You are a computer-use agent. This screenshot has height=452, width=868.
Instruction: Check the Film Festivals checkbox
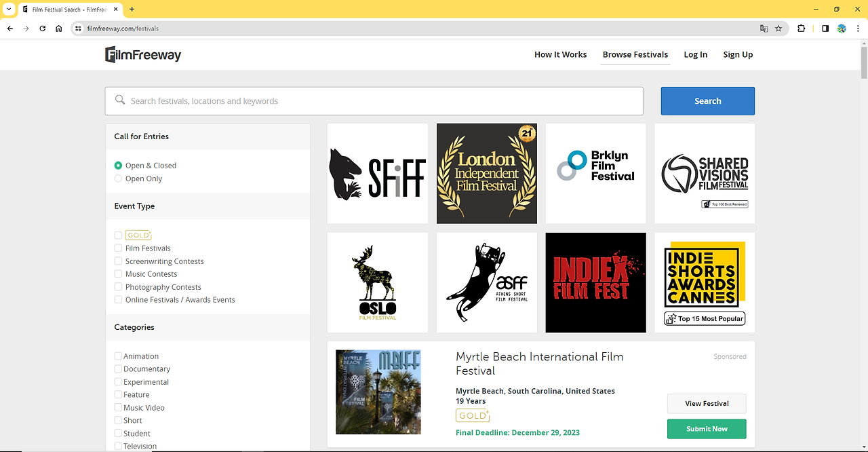point(119,248)
